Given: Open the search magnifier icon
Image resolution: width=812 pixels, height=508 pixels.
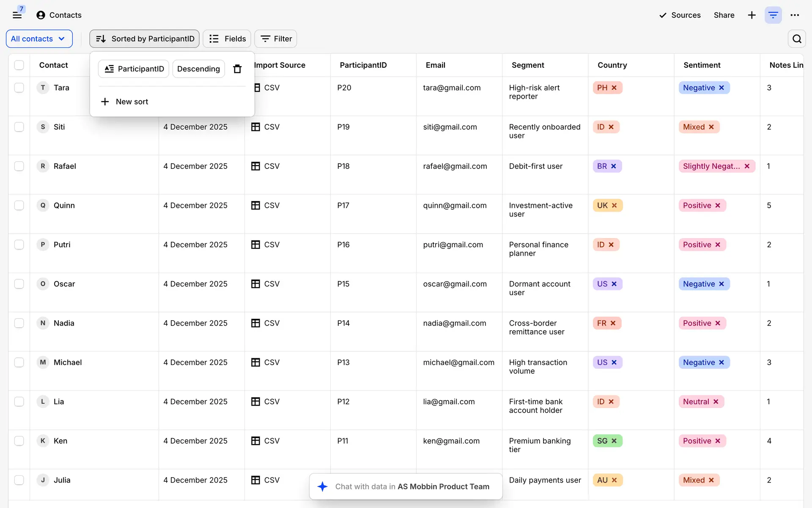Looking at the screenshot, I should [x=797, y=39].
